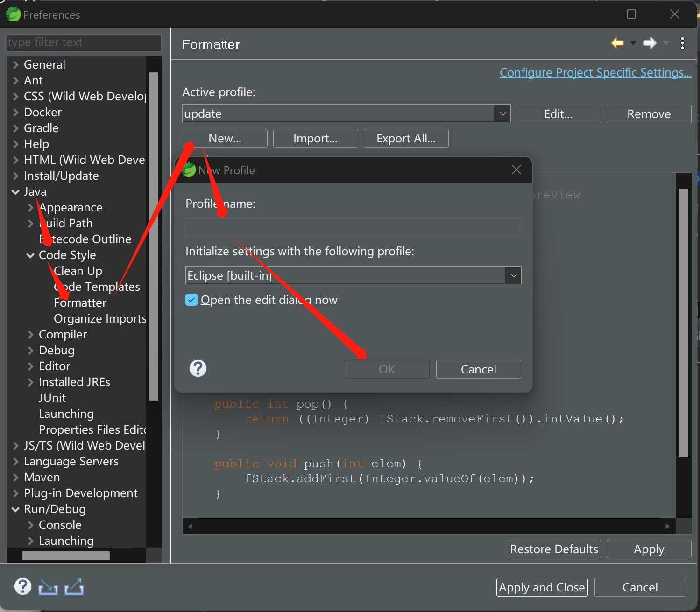700x612 pixels.
Task: Select Language Servers in the tree
Action: pyautogui.click(x=71, y=461)
